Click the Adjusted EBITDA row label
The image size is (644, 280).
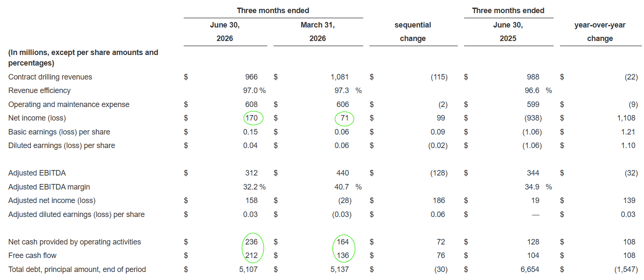[37, 173]
